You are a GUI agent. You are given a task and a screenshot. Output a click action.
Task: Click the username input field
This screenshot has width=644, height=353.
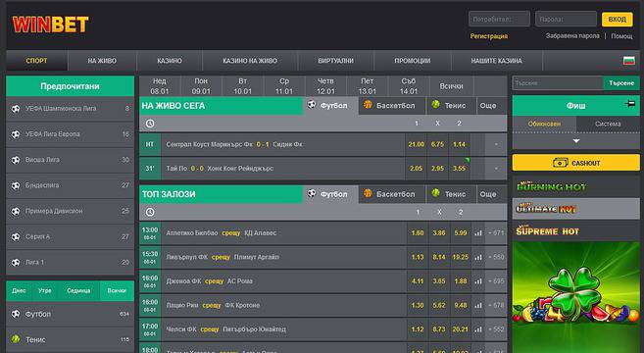pos(499,19)
